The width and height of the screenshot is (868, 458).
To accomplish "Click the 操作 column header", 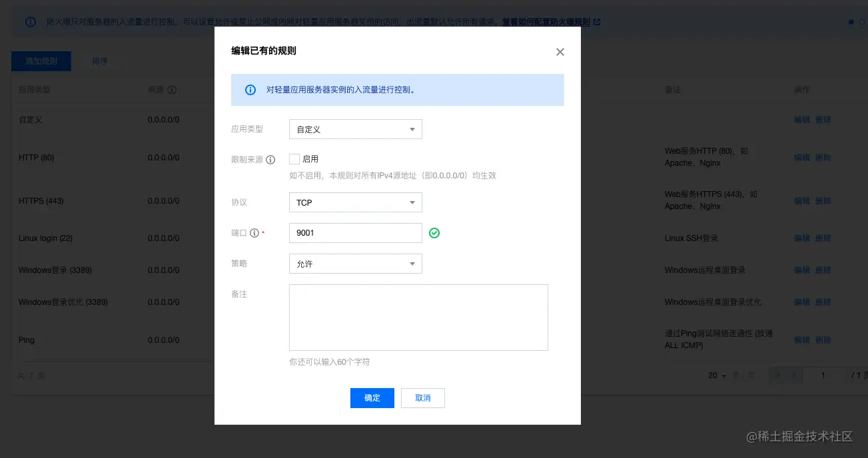I will click(x=802, y=89).
